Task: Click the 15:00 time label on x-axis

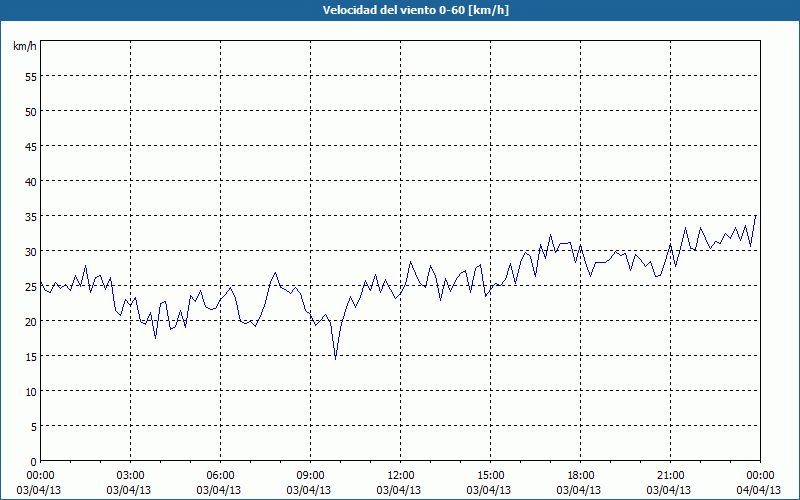Action: [490, 476]
